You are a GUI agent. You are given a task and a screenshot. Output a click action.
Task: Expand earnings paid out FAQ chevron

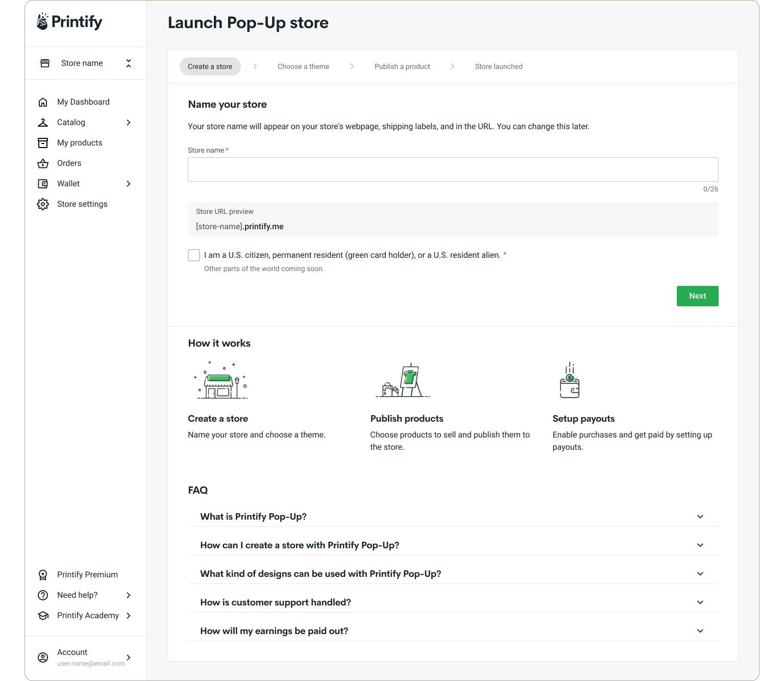(x=700, y=631)
